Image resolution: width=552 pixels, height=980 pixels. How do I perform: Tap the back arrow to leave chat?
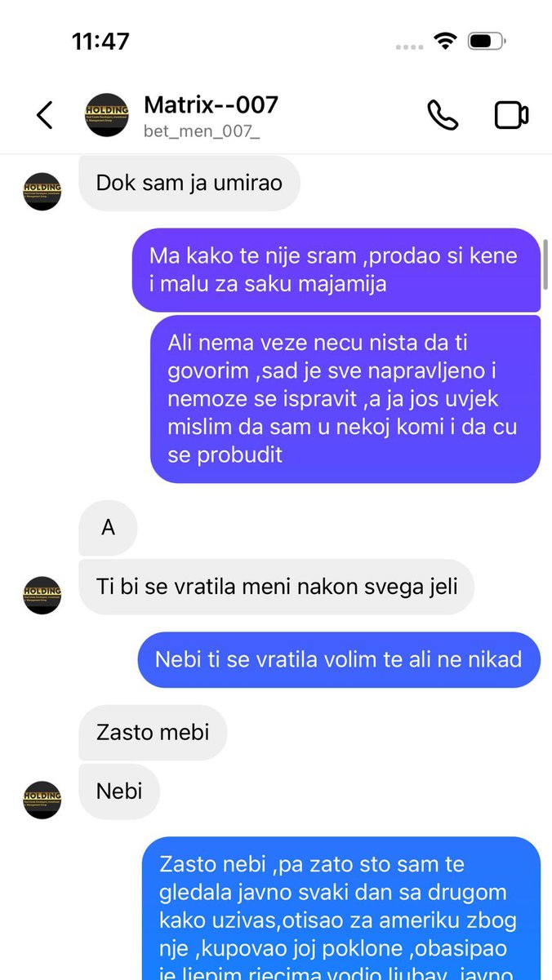click(45, 115)
